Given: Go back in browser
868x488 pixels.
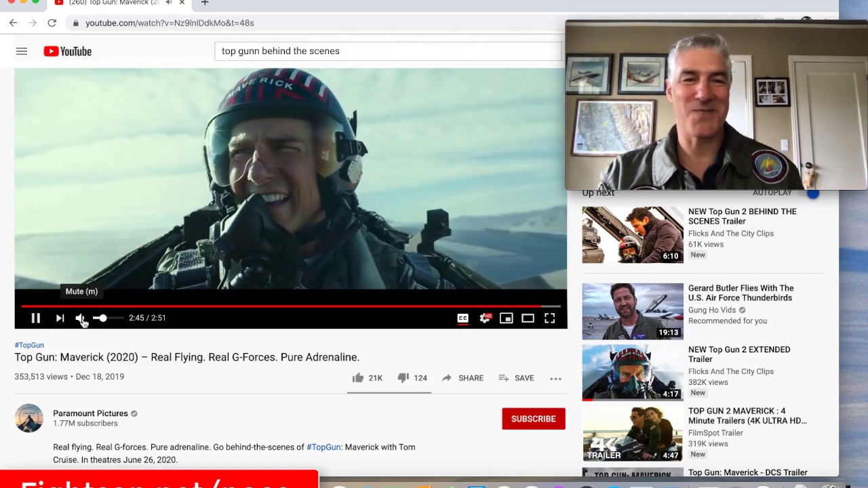Looking at the screenshot, I should tap(13, 23).
